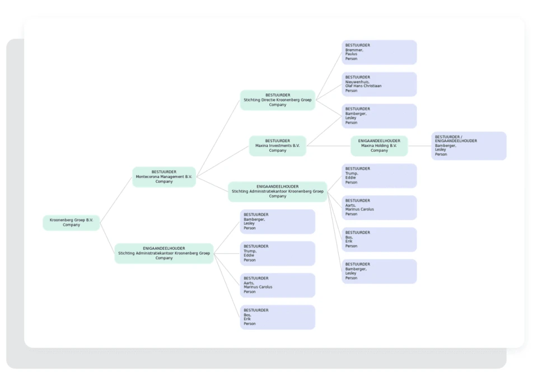Click the Montecorona Management B.V. node

coord(164,177)
